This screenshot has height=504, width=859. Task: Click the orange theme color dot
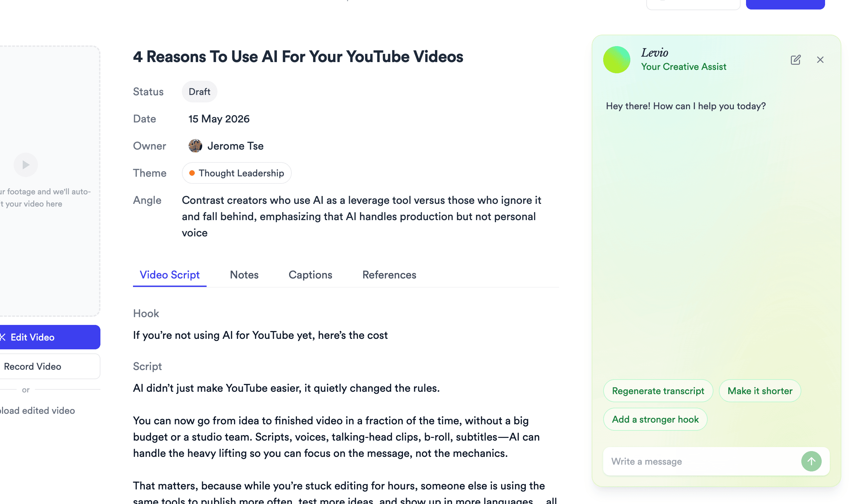(192, 173)
